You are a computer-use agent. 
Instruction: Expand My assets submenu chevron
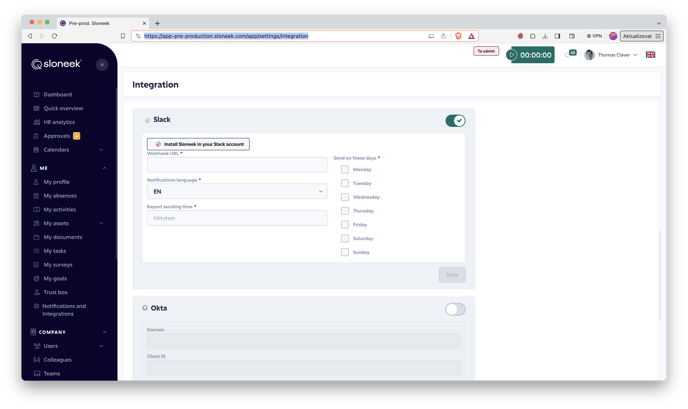coord(101,223)
